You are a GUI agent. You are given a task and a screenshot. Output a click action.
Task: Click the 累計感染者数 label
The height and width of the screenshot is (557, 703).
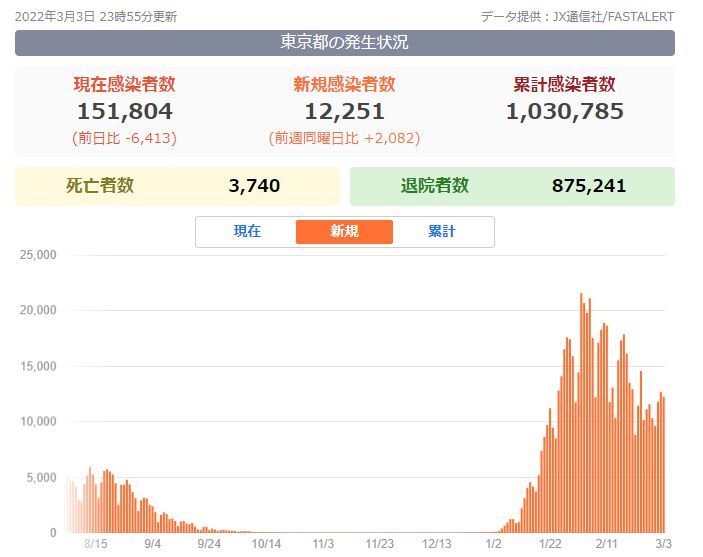[x=564, y=84]
